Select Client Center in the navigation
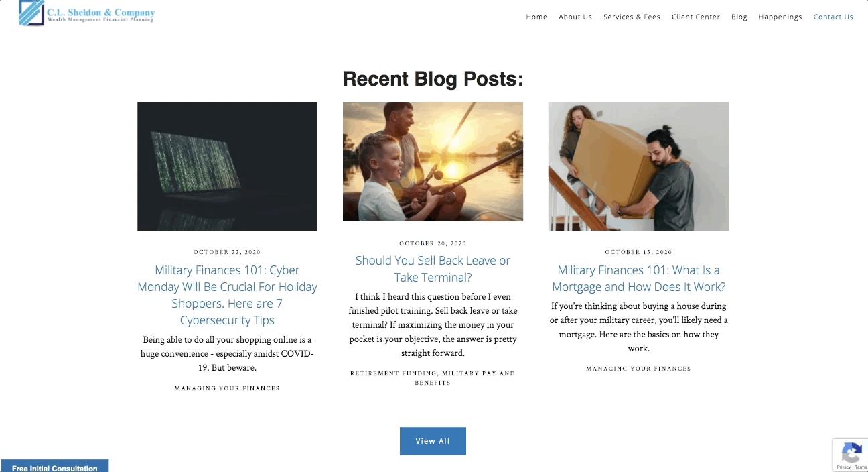 click(696, 17)
